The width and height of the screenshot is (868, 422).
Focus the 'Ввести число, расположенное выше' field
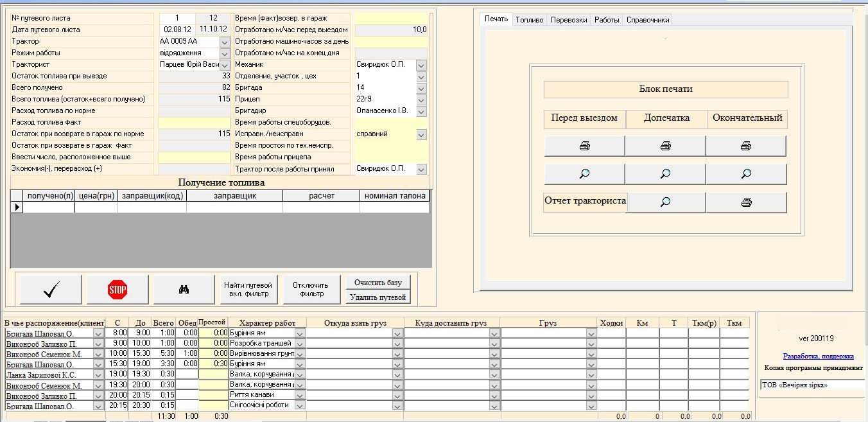click(x=194, y=157)
